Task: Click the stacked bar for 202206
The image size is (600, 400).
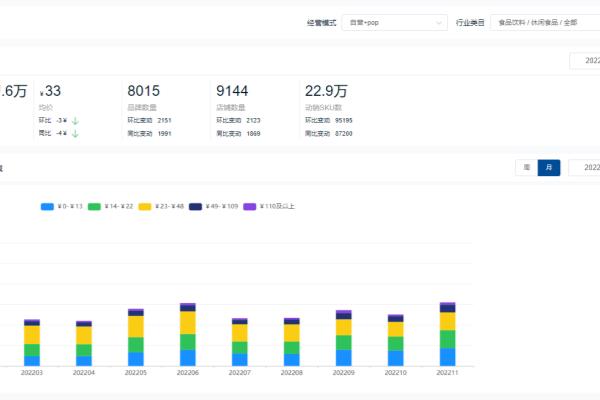Action: coord(187,335)
